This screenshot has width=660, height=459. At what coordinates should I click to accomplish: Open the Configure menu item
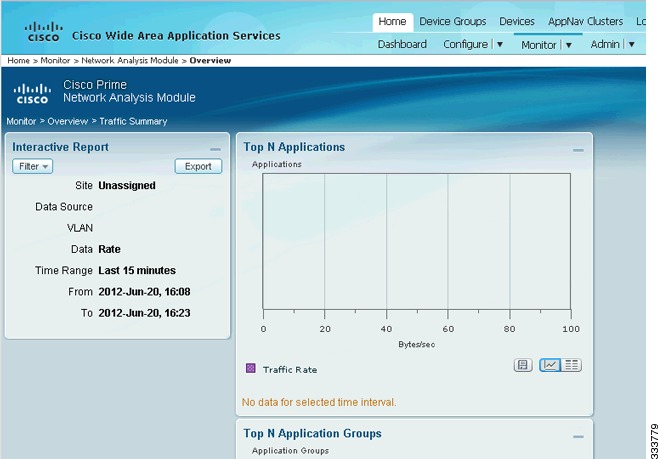coord(466,44)
